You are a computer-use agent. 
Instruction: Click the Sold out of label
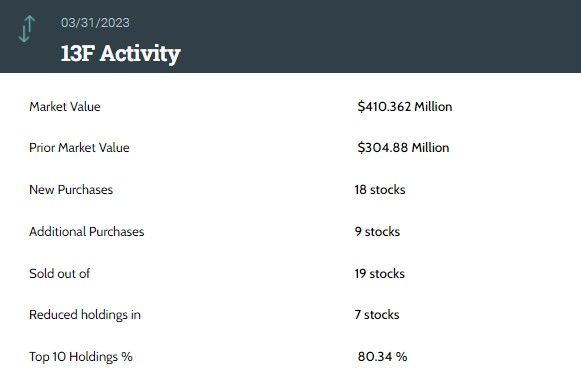60,273
